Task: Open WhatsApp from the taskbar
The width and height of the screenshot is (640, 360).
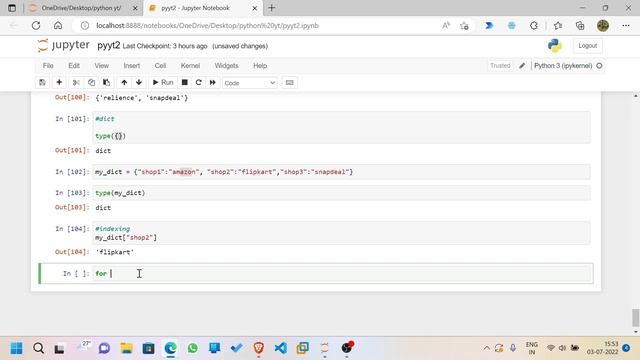Action: [x=192, y=348]
